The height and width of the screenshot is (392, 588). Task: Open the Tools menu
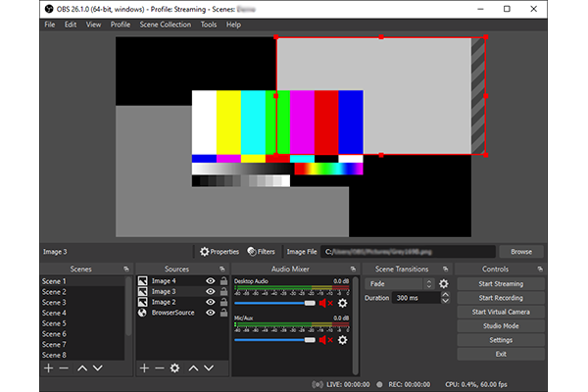click(x=209, y=24)
